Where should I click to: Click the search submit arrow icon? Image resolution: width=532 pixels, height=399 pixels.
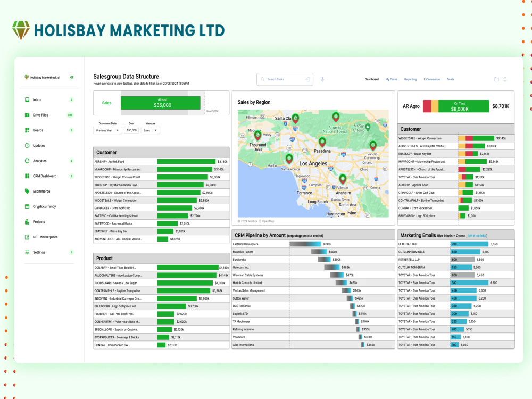[x=307, y=79]
